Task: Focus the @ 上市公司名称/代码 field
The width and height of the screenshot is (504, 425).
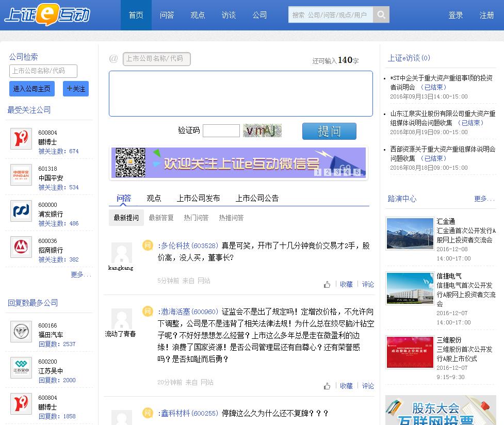Action: pos(156,59)
